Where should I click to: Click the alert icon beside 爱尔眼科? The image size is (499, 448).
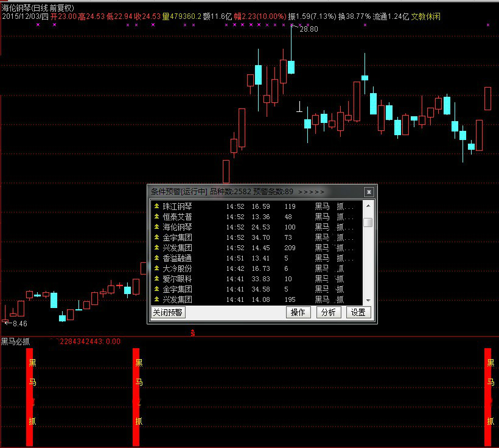click(156, 279)
